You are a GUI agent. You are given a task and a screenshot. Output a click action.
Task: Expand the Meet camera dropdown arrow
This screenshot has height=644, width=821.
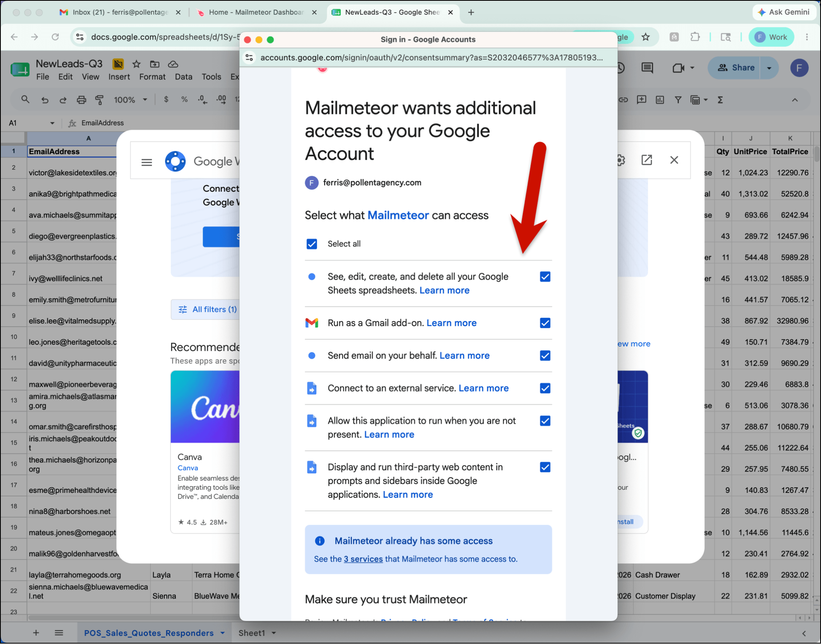click(692, 68)
